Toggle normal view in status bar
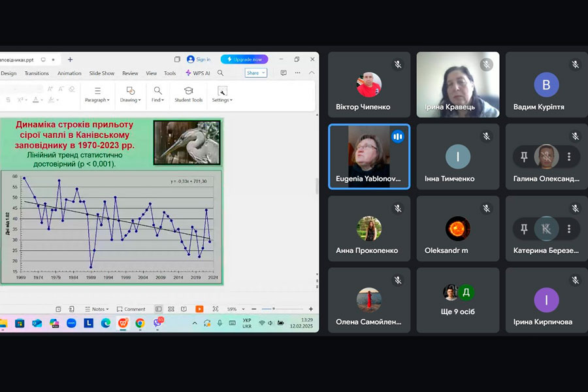 point(159,309)
